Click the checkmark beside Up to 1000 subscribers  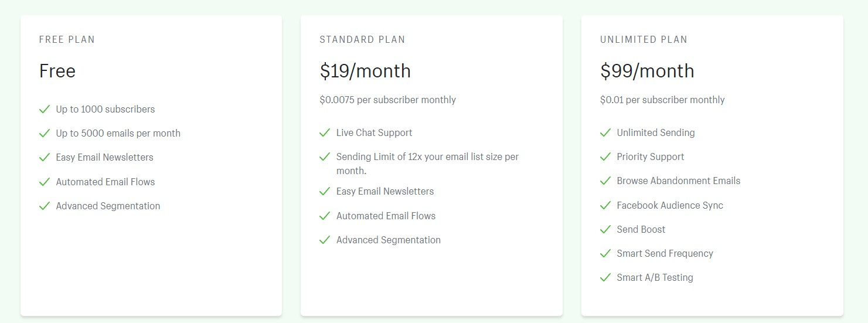[x=44, y=109]
